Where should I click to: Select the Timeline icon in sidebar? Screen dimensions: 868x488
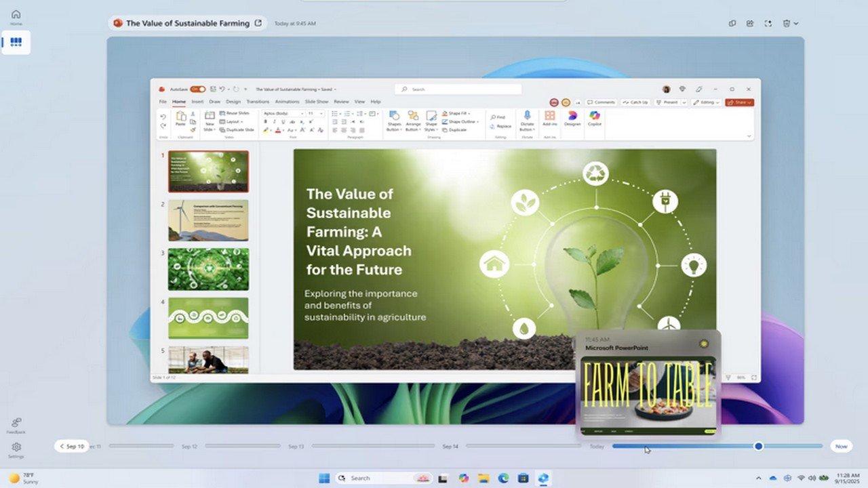pyautogui.click(x=16, y=42)
